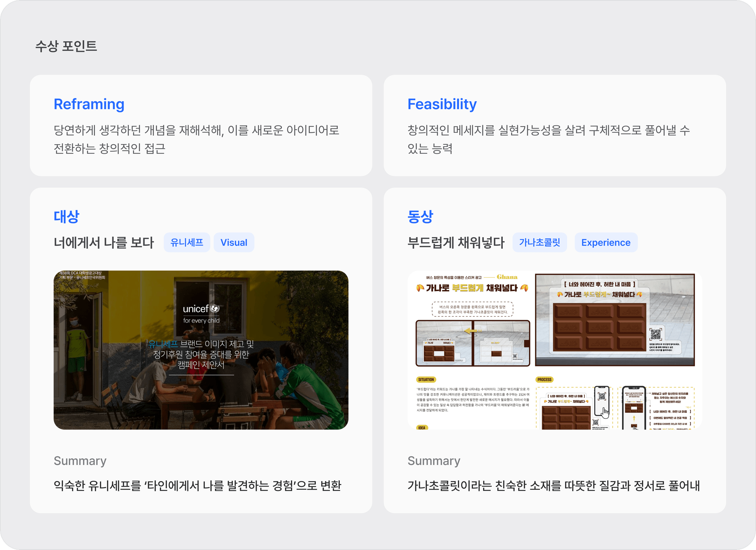Click the PROCESS badge in the Ghana poster
Image resolution: width=756 pixels, height=550 pixels.
pos(545,379)
